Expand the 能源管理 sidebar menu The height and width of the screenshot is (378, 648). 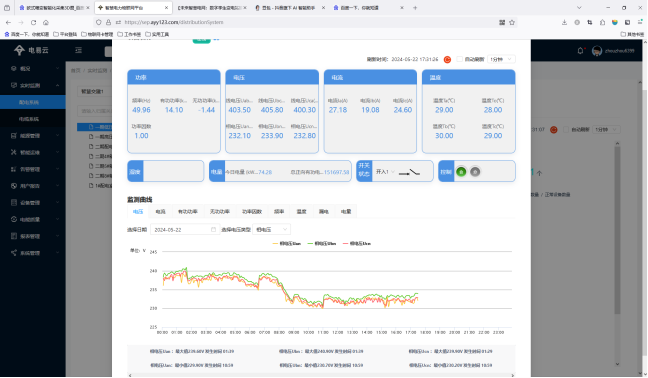tap(33, 136)
